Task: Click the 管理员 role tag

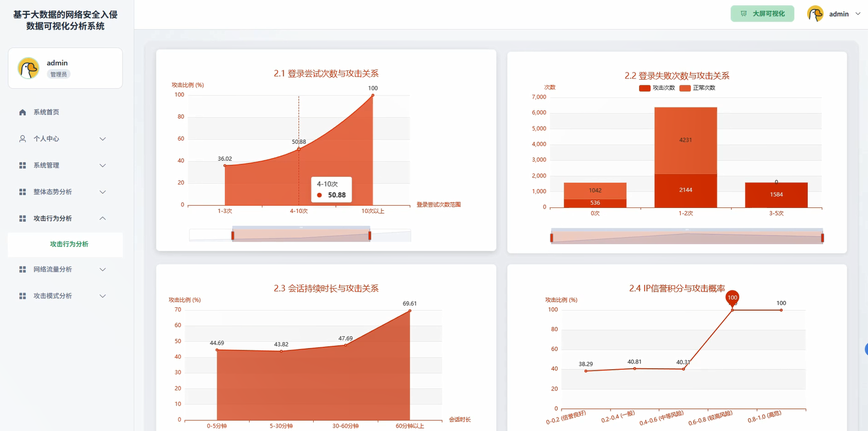Action: pyautogui.click(x=58, y=74)
